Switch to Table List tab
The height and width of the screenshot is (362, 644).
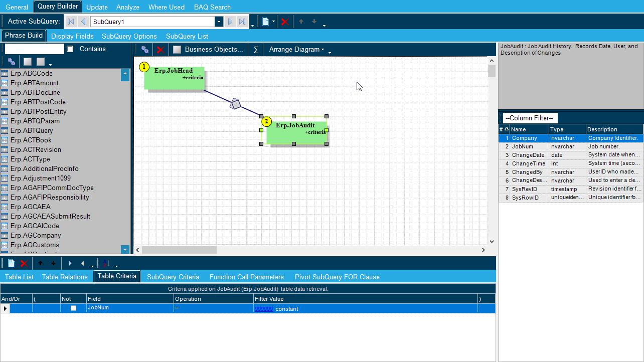tap(20, 277)
